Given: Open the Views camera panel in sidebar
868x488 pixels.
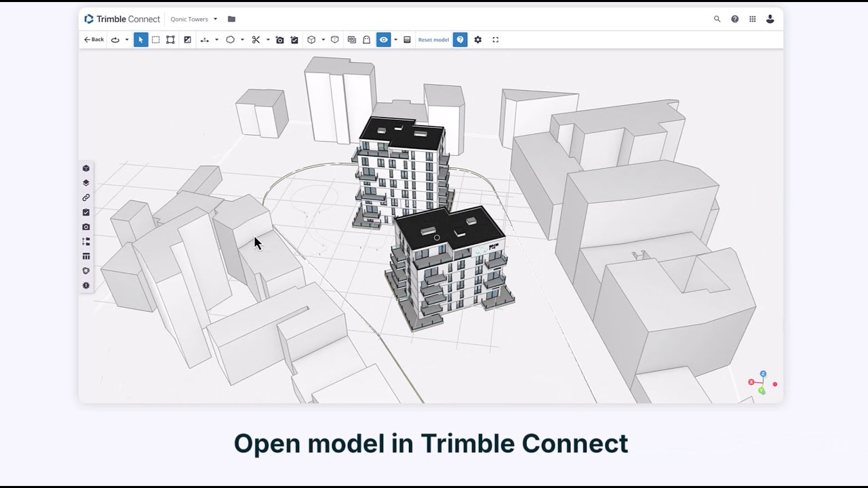Looking at the screenshot, I should (x=86, y=227).
